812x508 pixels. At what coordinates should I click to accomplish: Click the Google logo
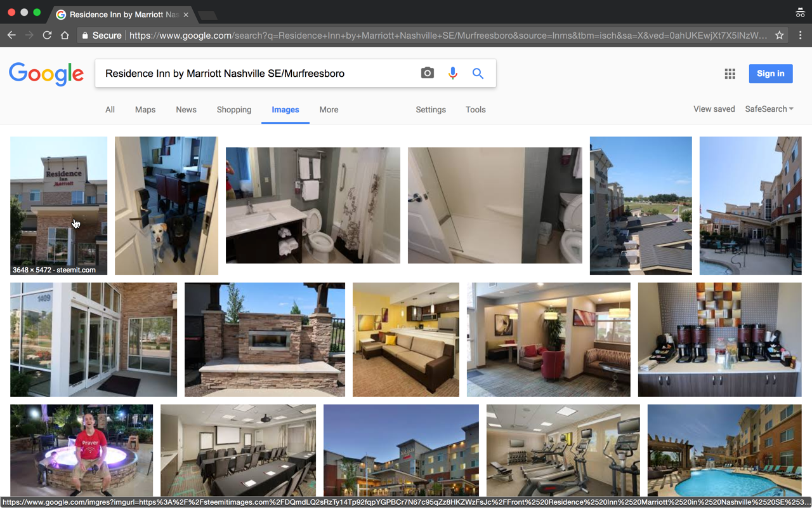46,74
